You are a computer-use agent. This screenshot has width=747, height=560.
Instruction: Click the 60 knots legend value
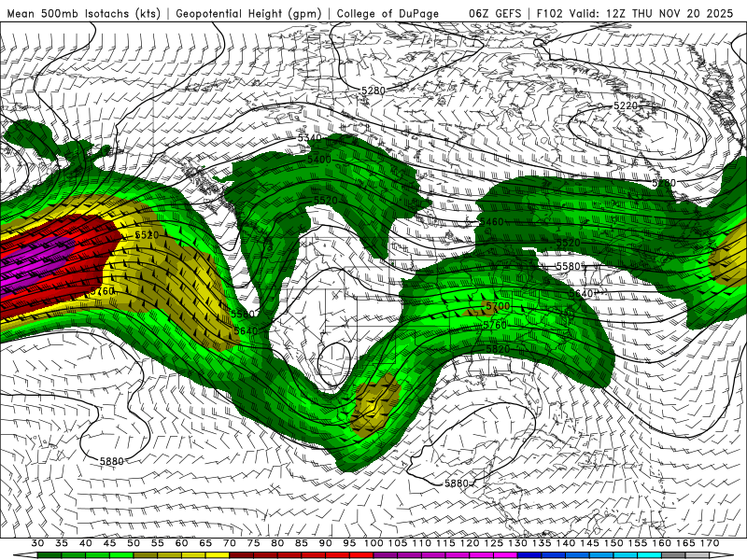(181, 543)
